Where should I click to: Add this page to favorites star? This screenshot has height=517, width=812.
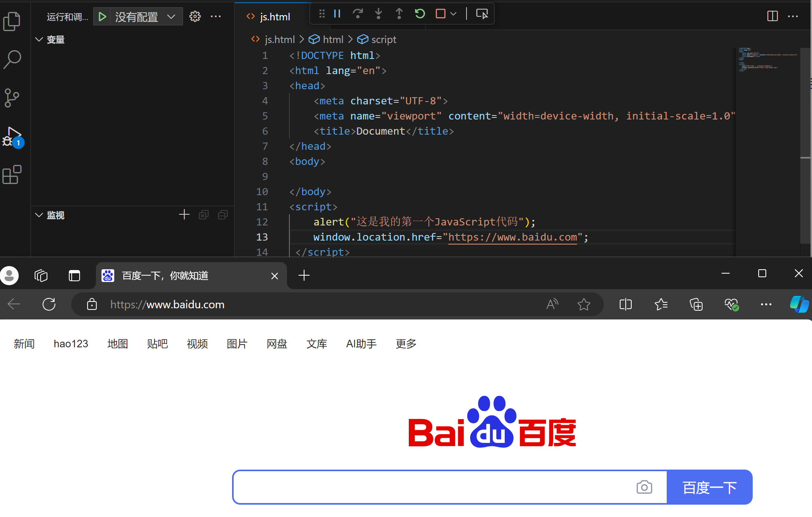click(584, 304)
